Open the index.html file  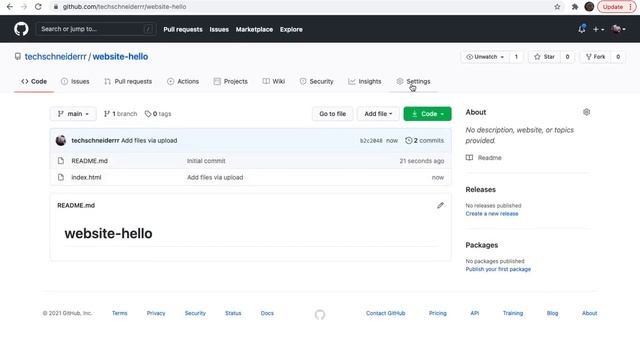click(86, 178)
